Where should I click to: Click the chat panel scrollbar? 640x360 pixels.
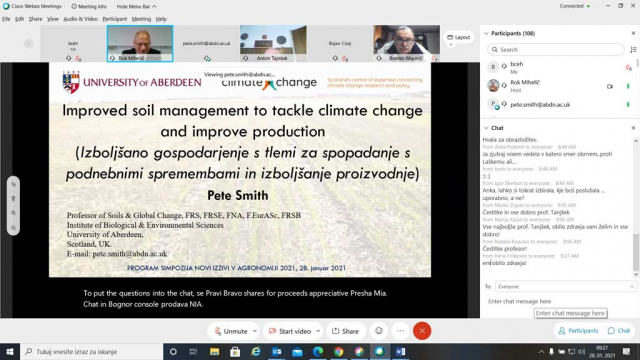pyautogui.click(x=636, y=252)
